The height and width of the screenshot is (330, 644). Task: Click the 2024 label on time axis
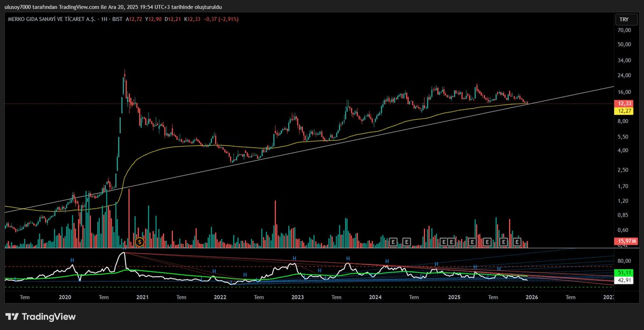pyautogui.click(x=376, y=296)
